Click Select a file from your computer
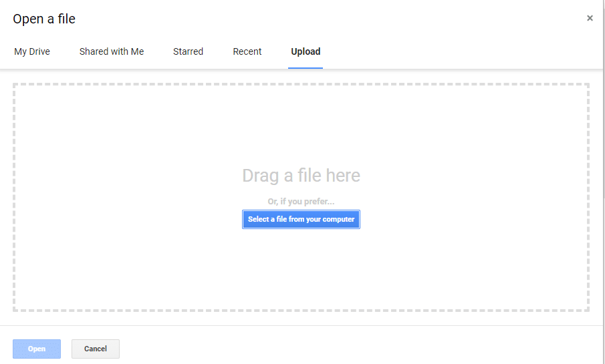The height and width of the screenshot is (364, 605). coord(301,220)
